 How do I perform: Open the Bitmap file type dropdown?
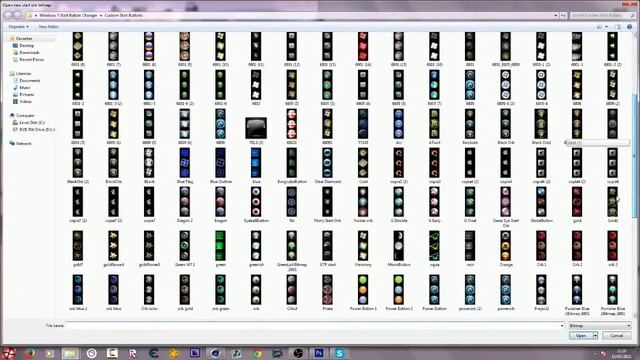600,326
